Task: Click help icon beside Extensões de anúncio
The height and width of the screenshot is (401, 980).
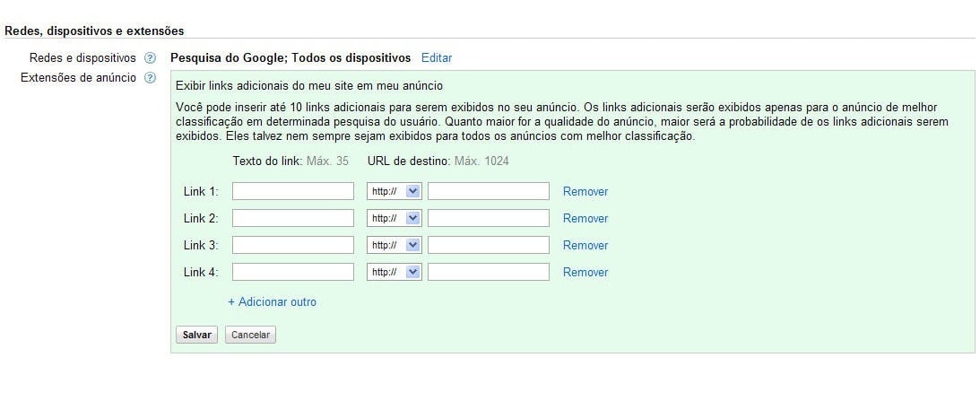Action: pos(150,78)
